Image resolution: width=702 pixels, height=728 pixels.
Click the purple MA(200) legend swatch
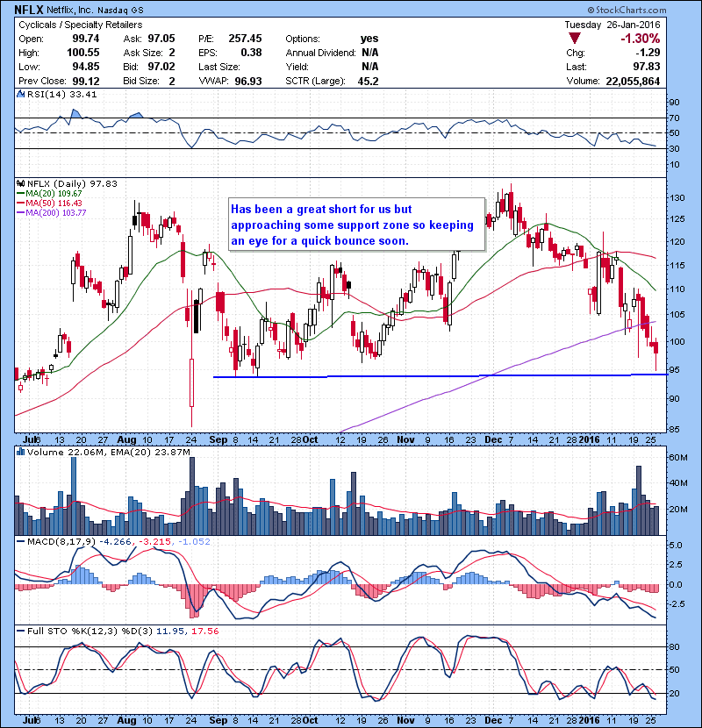click(20, 213)
